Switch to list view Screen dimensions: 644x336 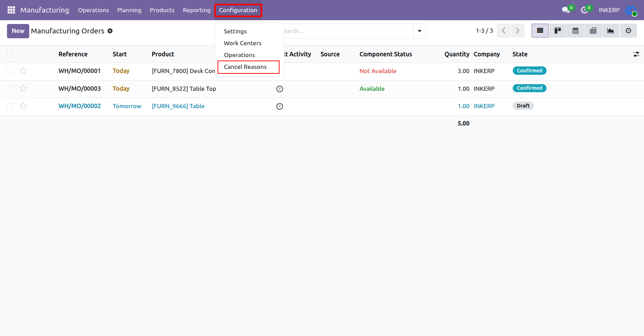click(540, 31)
